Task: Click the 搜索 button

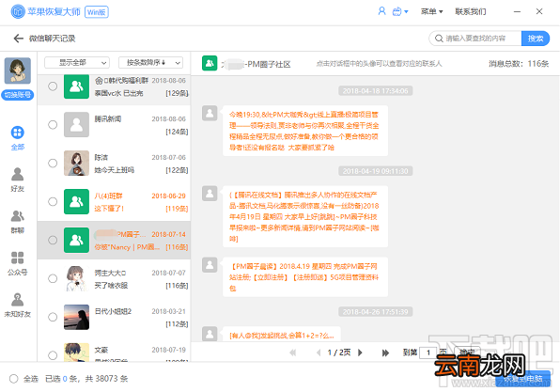Action: pos(536,39)
